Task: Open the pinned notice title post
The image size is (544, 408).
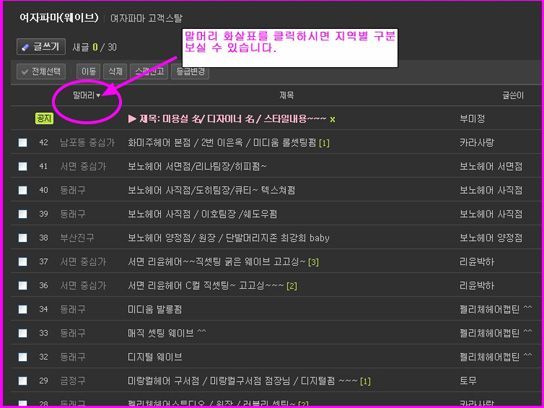Action: (x=227, y=119)
